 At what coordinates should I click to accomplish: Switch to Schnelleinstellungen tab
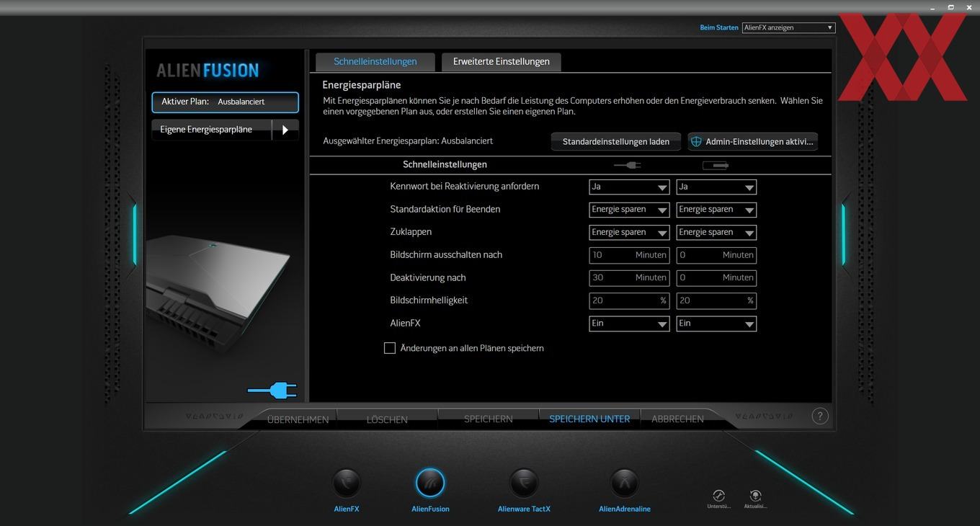pyautogui.click(x=375, y=62)
